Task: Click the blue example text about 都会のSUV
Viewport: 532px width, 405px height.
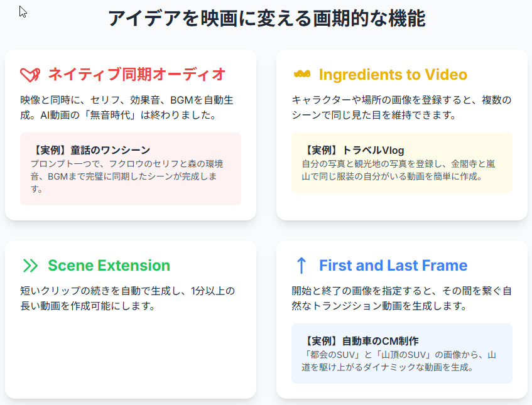Action: coord(399,361)
